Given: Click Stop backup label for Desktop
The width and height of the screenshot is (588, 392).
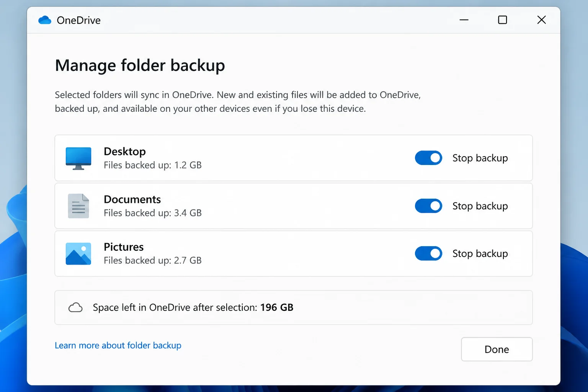Looking at the screenshot, I should pos(480,158).
